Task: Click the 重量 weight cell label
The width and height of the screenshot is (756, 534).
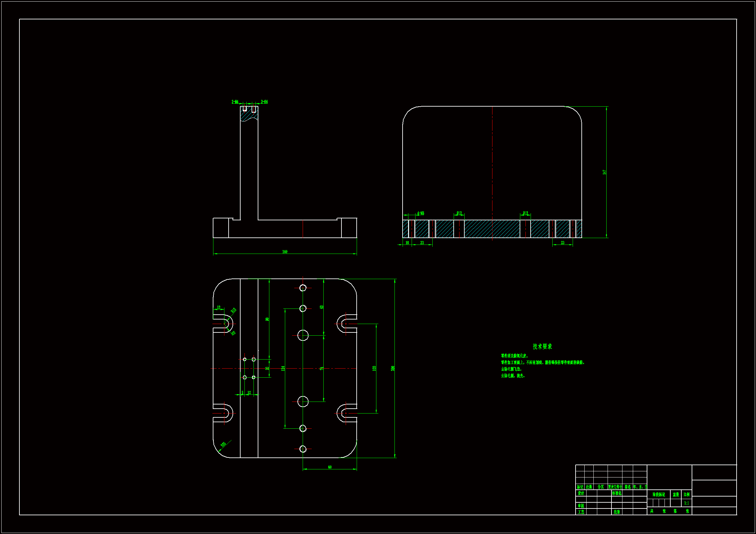Action: click(x=676, y=495)
